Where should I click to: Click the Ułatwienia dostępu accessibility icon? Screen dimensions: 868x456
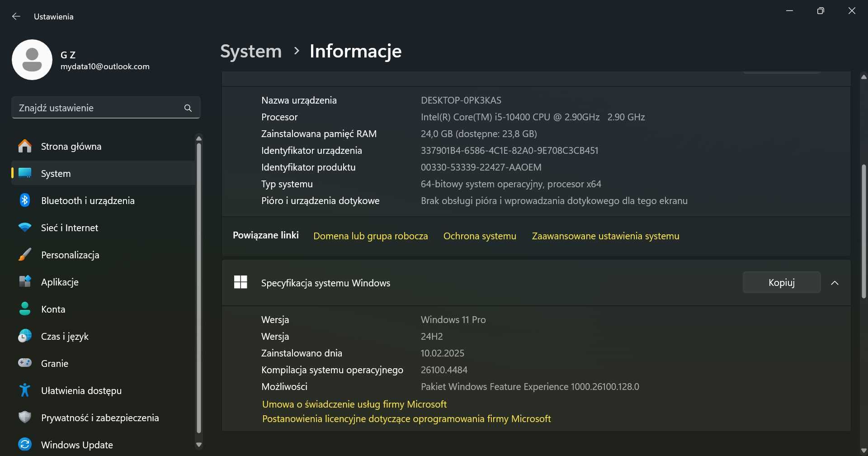[25, 390]
